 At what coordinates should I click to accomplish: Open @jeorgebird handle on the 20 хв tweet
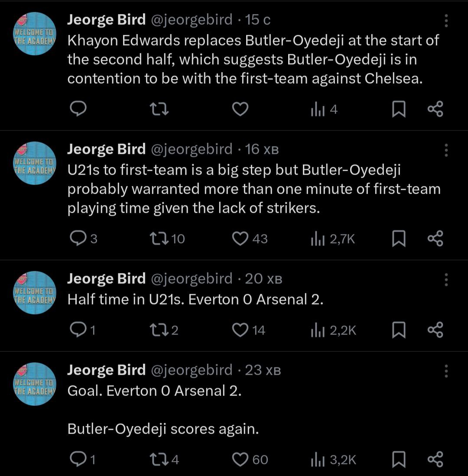[191, 279]
